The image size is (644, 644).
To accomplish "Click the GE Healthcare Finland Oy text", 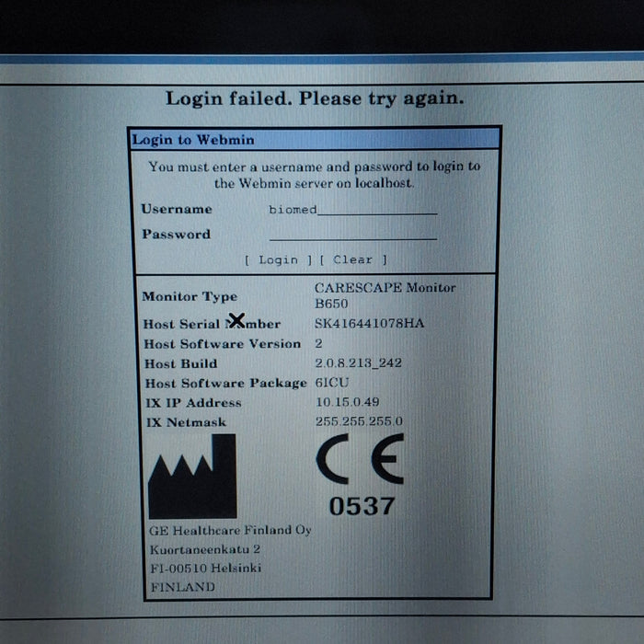I will coord(230,530).
